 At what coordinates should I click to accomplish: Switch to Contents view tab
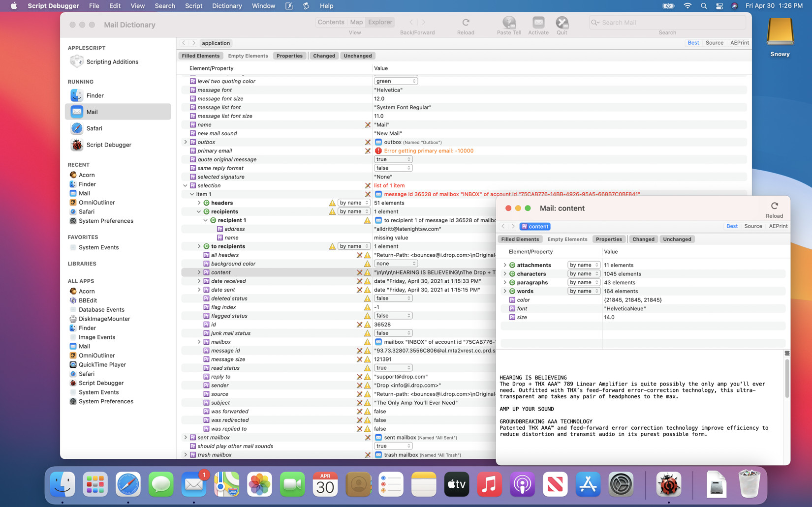click(x=331, y=22)
